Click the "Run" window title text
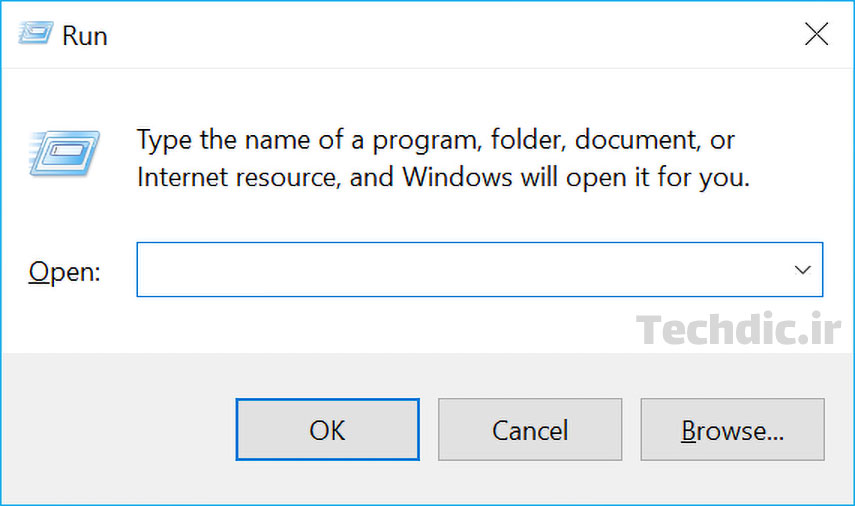Screen dimensions: 855x506 (85, 36)
